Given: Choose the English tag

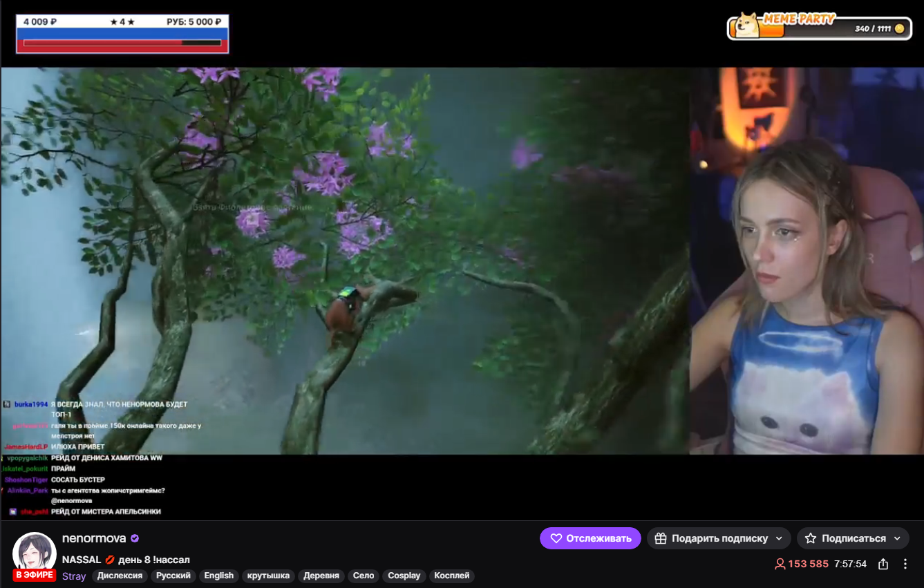Looking at the screenshot, I should pos(219,576).
